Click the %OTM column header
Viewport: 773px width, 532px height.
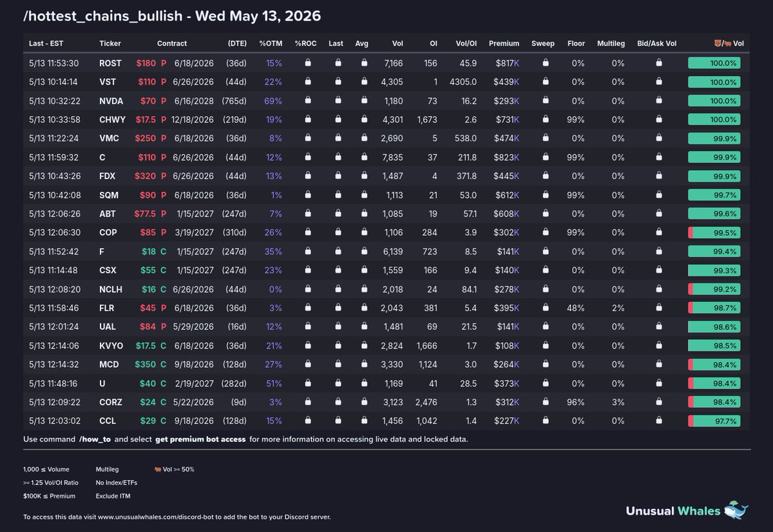271,43
